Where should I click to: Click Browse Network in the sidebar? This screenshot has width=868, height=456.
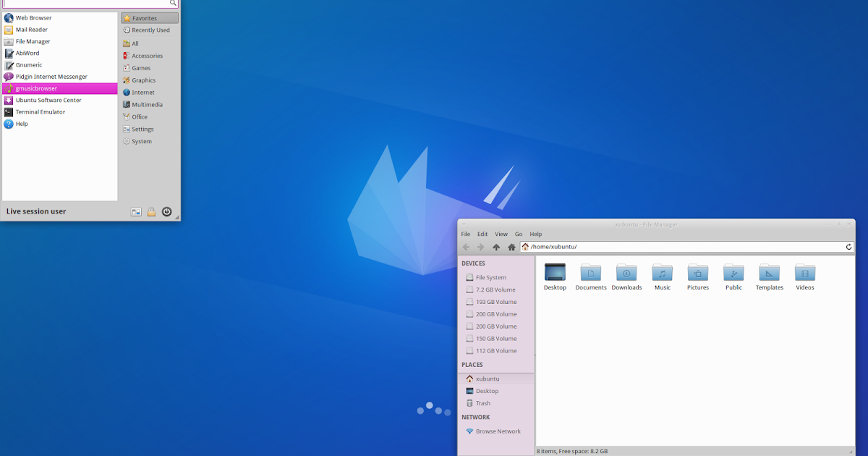point(497,431)
